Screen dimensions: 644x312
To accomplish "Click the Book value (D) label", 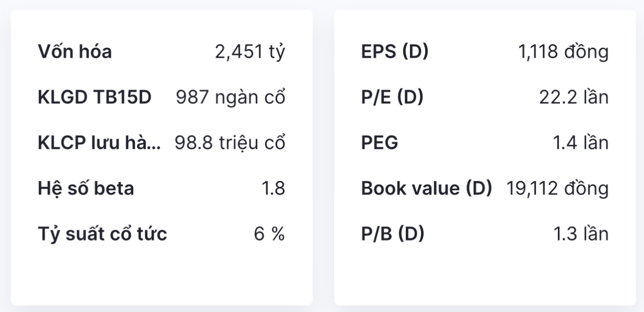I will tap(426, 188).
